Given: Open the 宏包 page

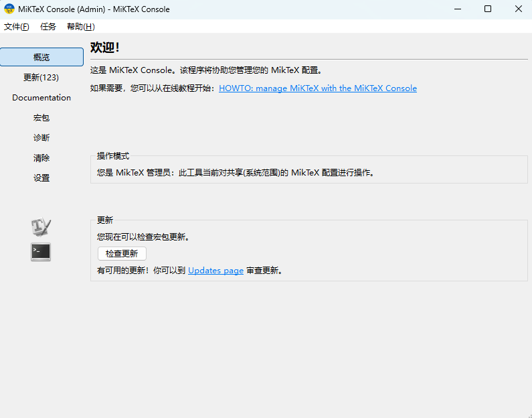Looking at the screenshot, I should pyautogui.click(x=41, y=118).
